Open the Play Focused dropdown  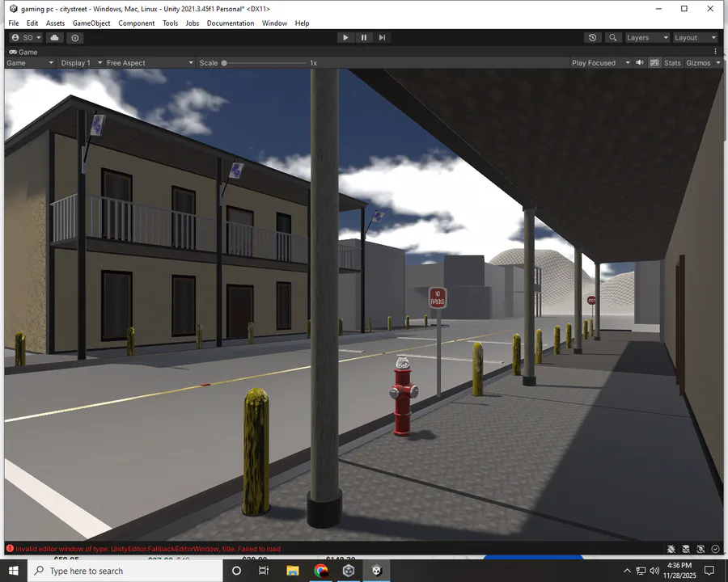point(601,63)
